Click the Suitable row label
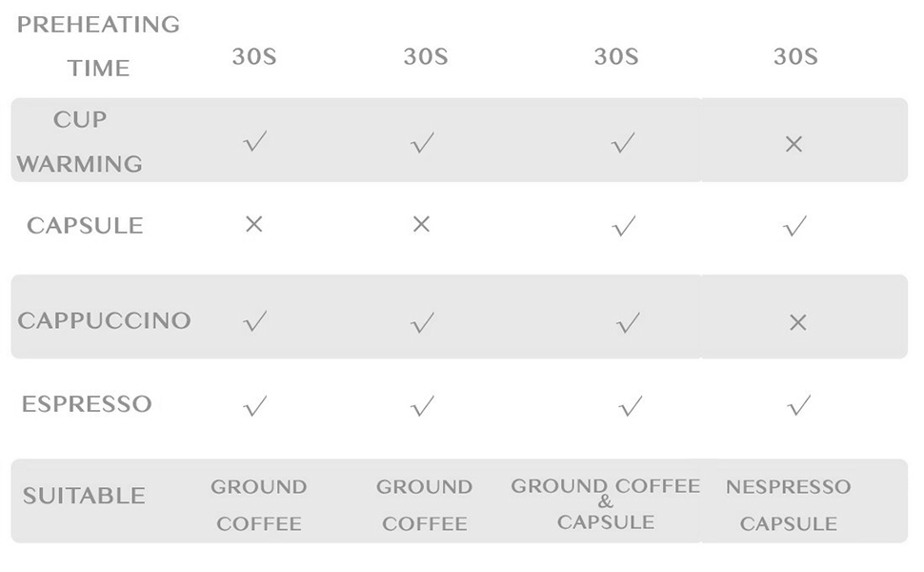The image size is (924, 572). pos(84,496)
